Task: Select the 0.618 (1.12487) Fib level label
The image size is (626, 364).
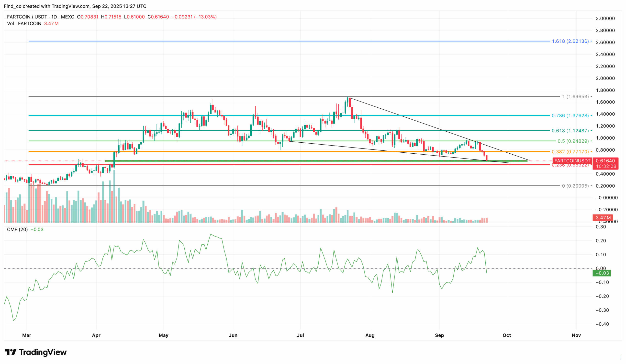Action: point(570,131)
